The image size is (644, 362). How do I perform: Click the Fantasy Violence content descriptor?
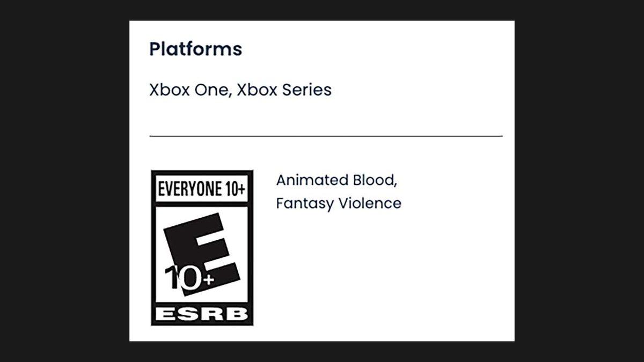[339, 203]
